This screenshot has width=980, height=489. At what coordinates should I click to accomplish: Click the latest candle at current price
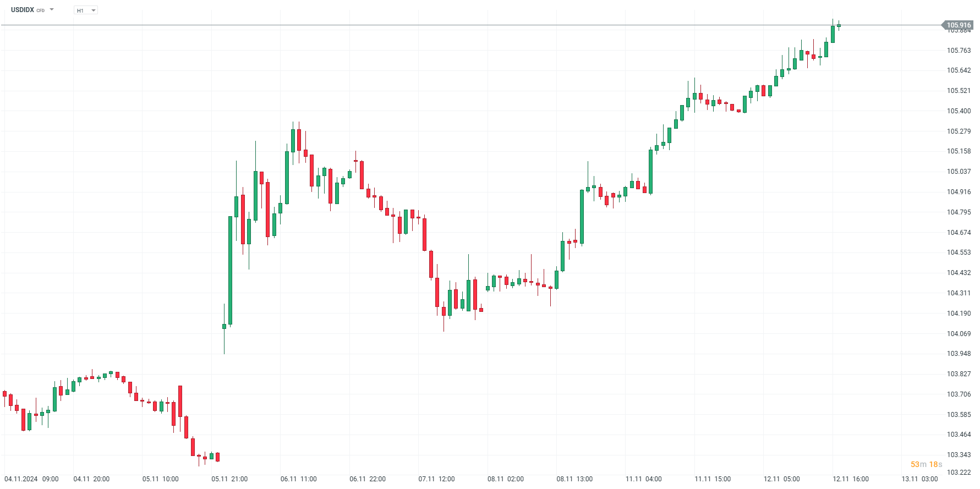click(839, 25)
